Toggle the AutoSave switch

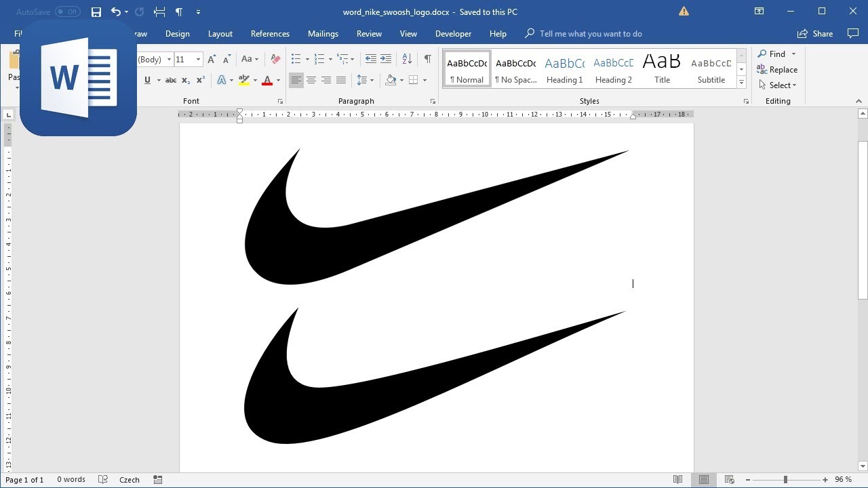tap(67, 12)
